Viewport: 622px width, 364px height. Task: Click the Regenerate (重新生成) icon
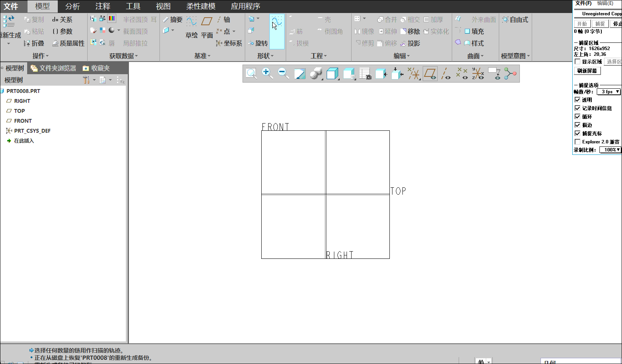(8, 21)
